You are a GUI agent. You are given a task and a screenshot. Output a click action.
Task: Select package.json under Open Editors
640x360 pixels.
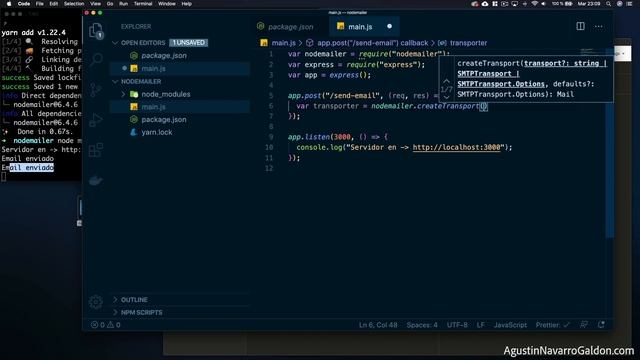click(180, 56)
